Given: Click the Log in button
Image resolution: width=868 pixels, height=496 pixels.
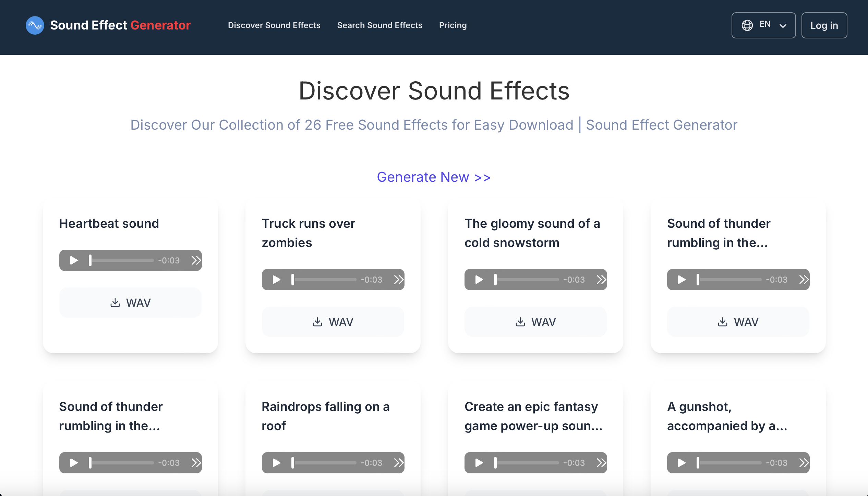Looking at the screenshot, I should [824, 25].
